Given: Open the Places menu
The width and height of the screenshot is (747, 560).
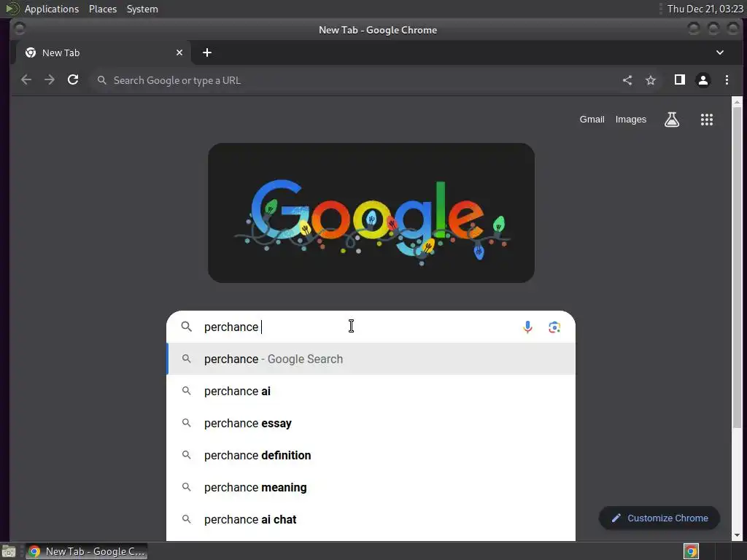Looking at the screenshot, I should pos(102,9).
